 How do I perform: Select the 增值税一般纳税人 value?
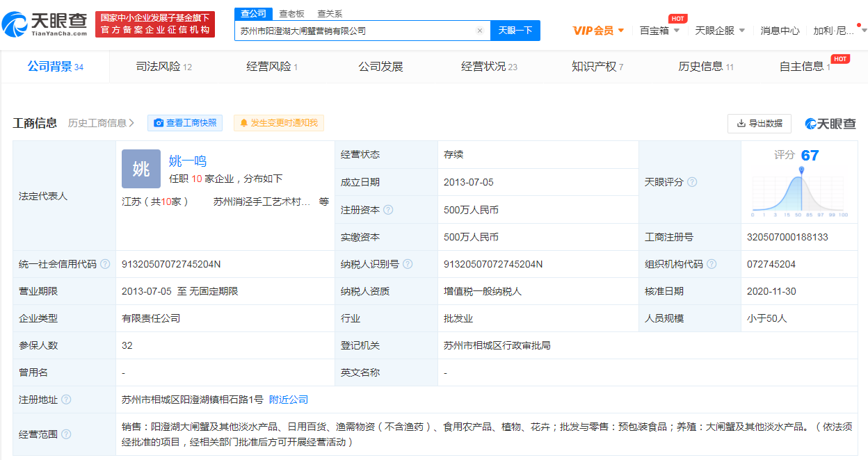point(483,291)
